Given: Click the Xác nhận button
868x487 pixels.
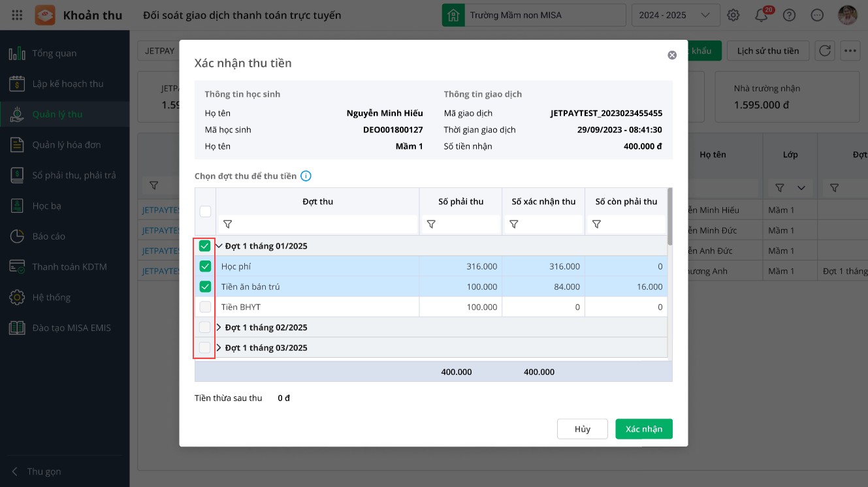Looking at the screenshot, I should tap(643, 429).
